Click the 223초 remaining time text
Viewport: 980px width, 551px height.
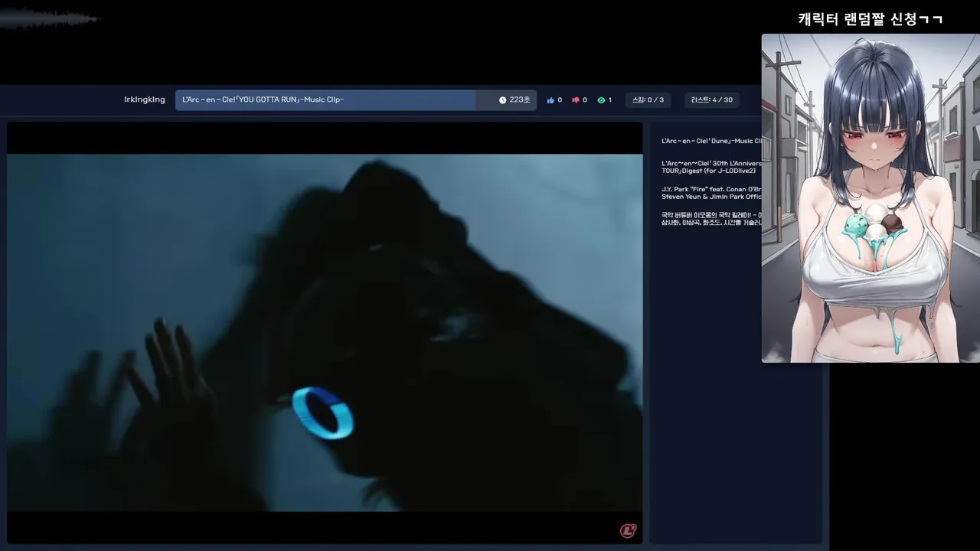(520, 100)
